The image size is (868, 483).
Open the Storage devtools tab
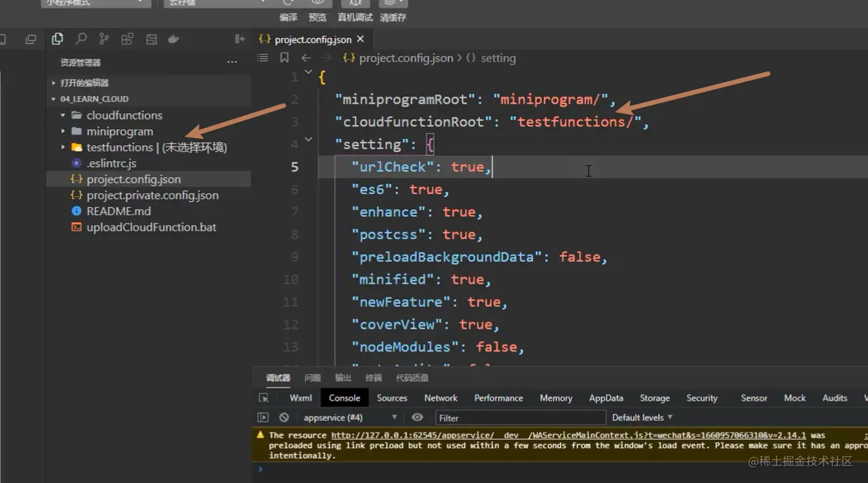pos(655,398)
